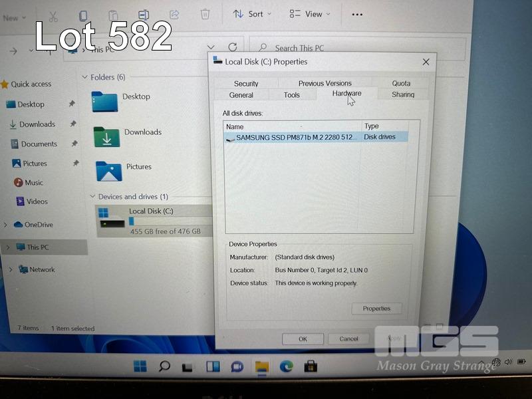This screenshot has width=532, height=399.
Task: Click Cancel in the Properties dialog
Action: point(348,338)
